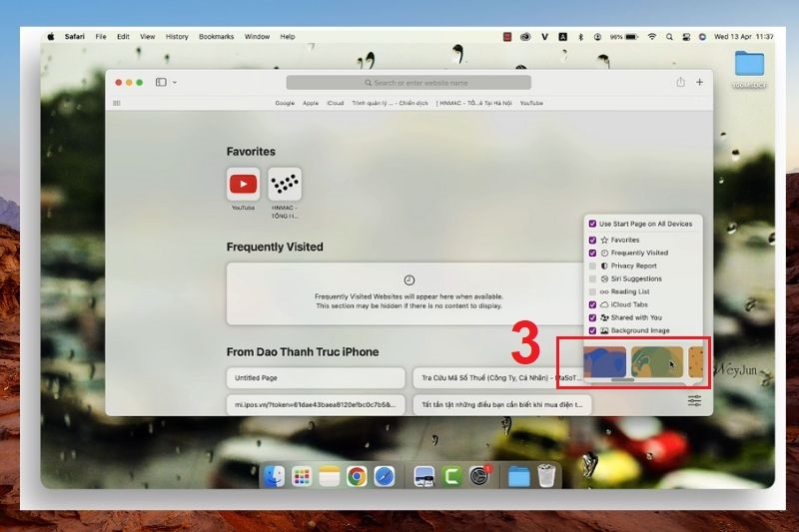The width and height of the screenshot is (799, 532).
Task: Open the Edit menu
Action: (123, 37)
